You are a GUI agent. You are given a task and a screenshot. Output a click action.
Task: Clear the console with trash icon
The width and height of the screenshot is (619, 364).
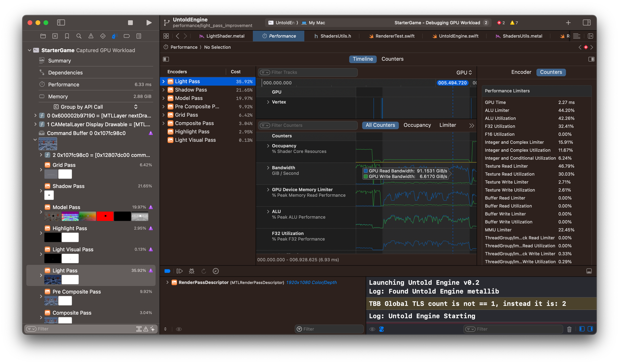pyautogui.click(x=569, y=329)
